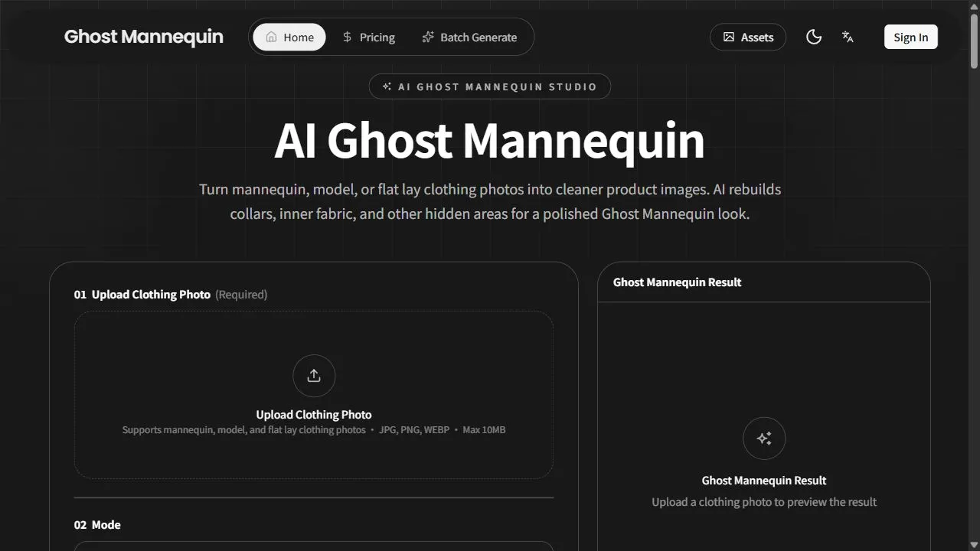Click the AI Ghost Mannequin Studio badge
The image size is (980, 551).
490,86
